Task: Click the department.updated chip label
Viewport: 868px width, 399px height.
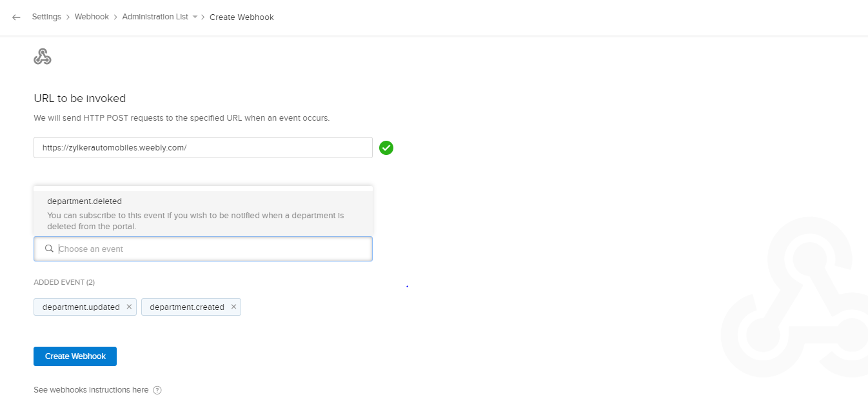Action: pos(81,307)
